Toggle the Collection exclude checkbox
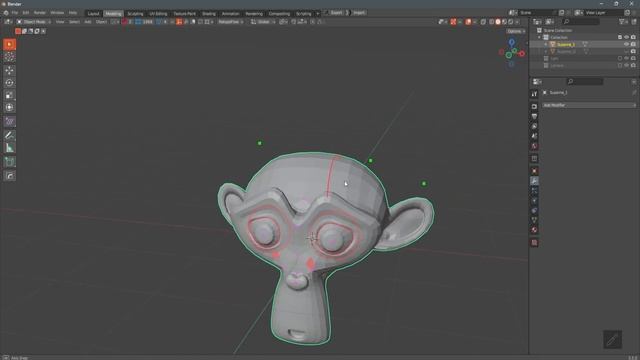 (x=620, y=37)
